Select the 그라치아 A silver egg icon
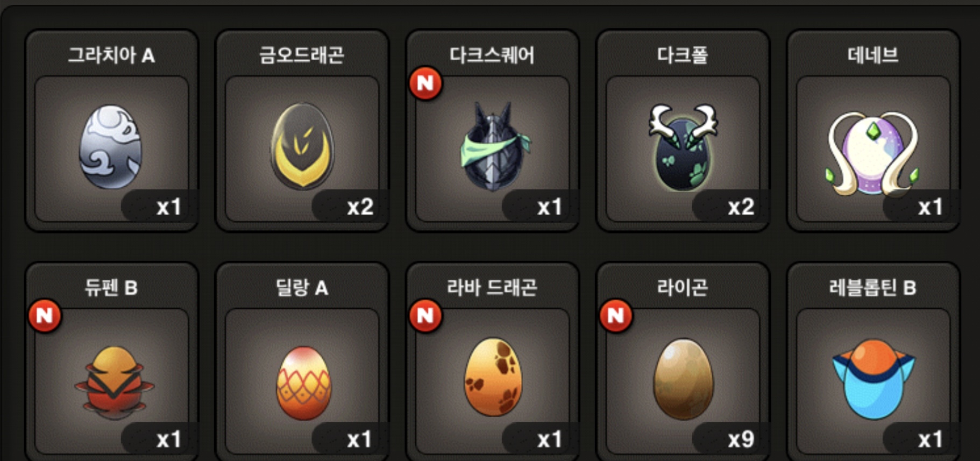Image resolution: width=980 pixels, height=461 pixels. 111,147
